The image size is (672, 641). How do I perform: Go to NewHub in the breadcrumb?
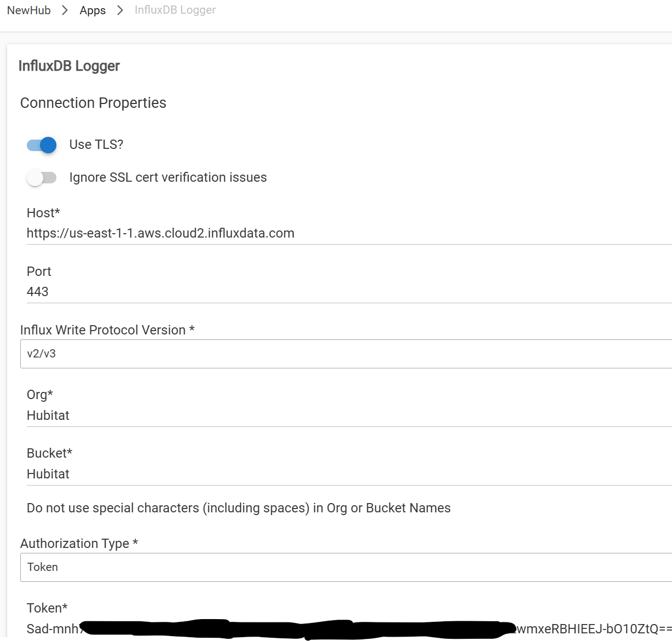[29, 10]
